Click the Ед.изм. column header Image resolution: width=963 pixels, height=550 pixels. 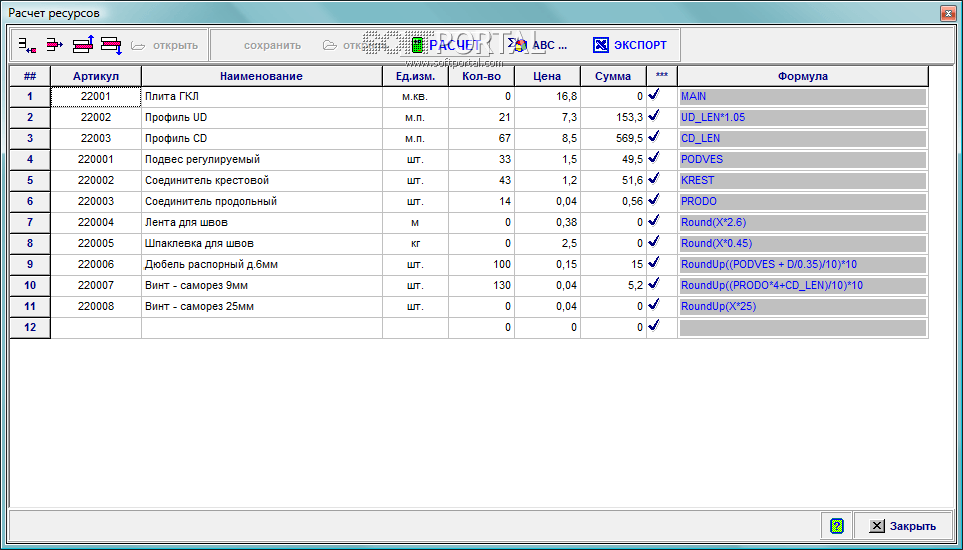coord(415,76)
